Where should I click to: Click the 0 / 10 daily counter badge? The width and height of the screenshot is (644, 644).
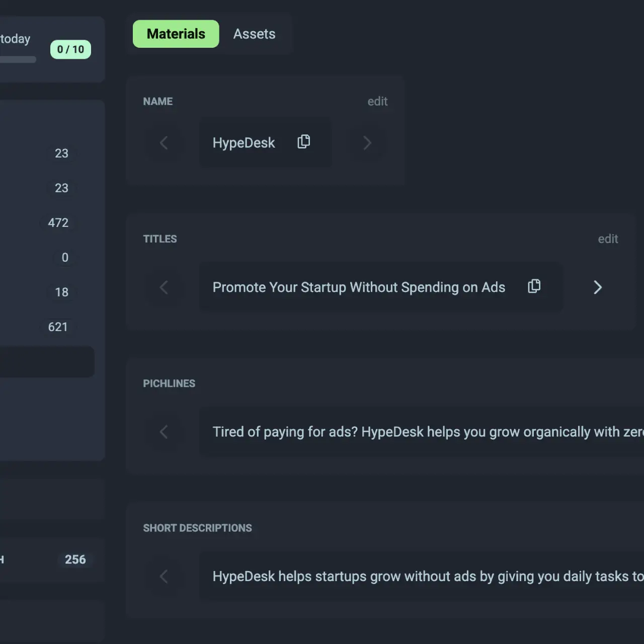(70, 49)
